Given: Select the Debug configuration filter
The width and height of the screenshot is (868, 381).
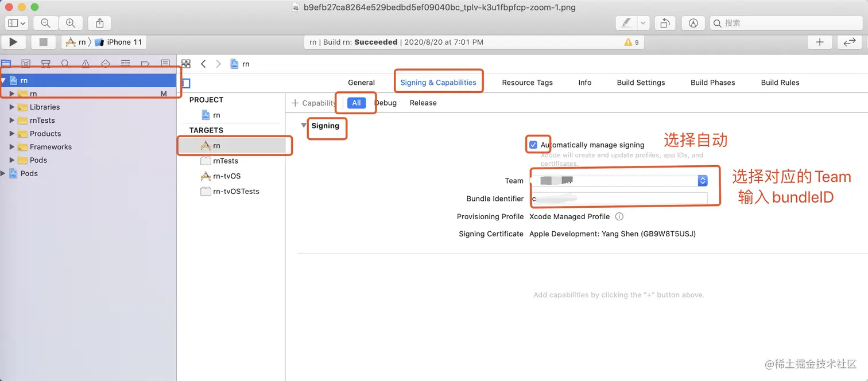Looking at the screenshot, I should 386,103.
